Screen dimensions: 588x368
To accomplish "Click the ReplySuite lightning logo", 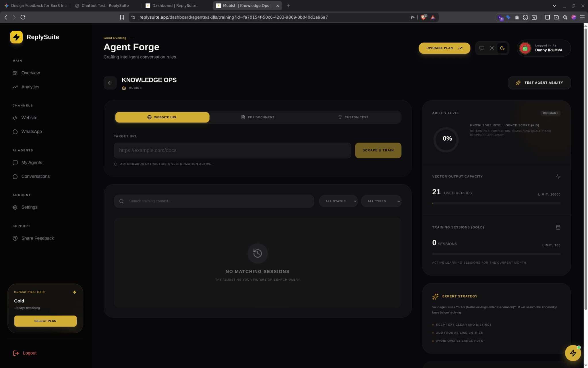I will pos(16,37).
